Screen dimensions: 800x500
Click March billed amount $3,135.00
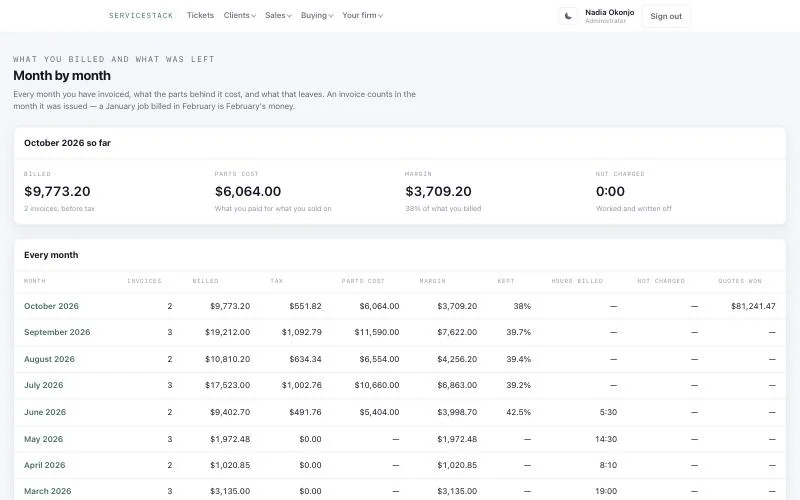point(230,491)
